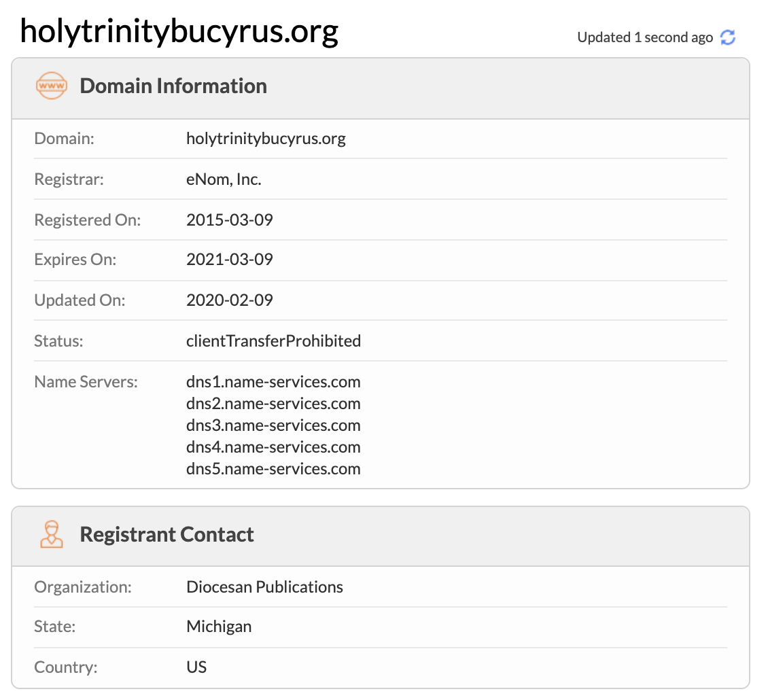Click name server dns3.name-services.com
Viewport: 768px width, 700px height.
pyautogui.click(x=273, y=425)
